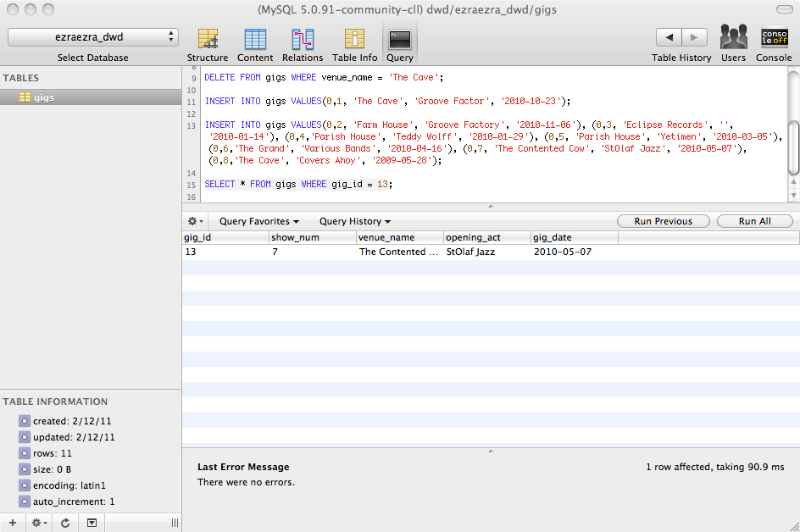Click Run Previous button
Viewport: 800px width, 532px height.
664,221
